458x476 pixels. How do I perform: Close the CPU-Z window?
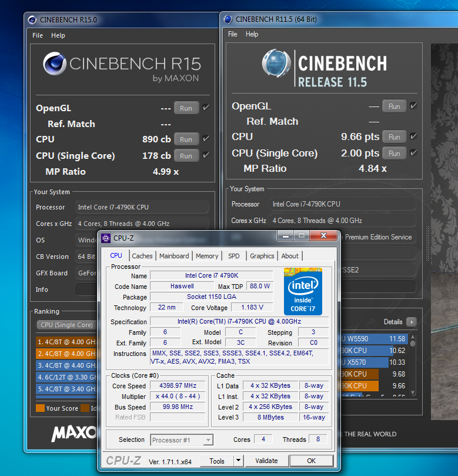point(323,235)
